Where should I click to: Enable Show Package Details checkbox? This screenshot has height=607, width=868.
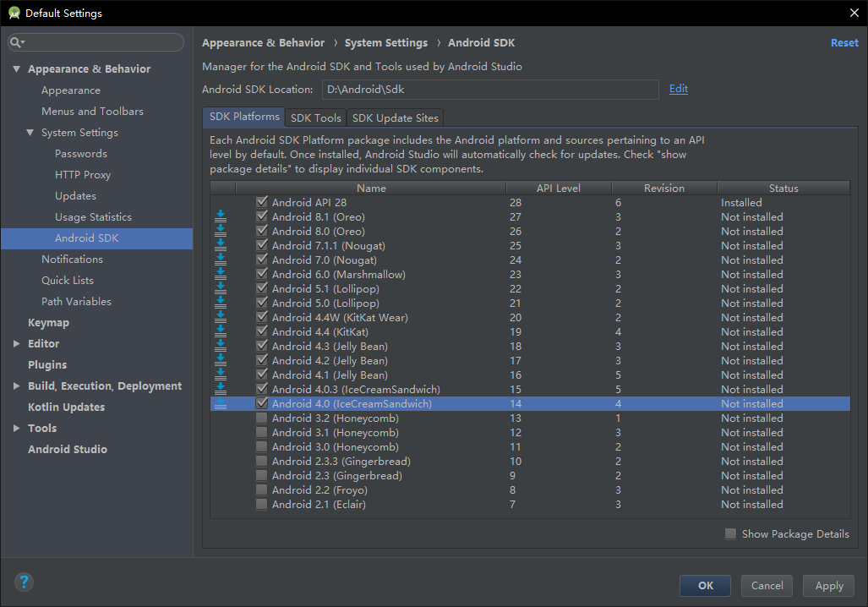[x=731, y=534]
